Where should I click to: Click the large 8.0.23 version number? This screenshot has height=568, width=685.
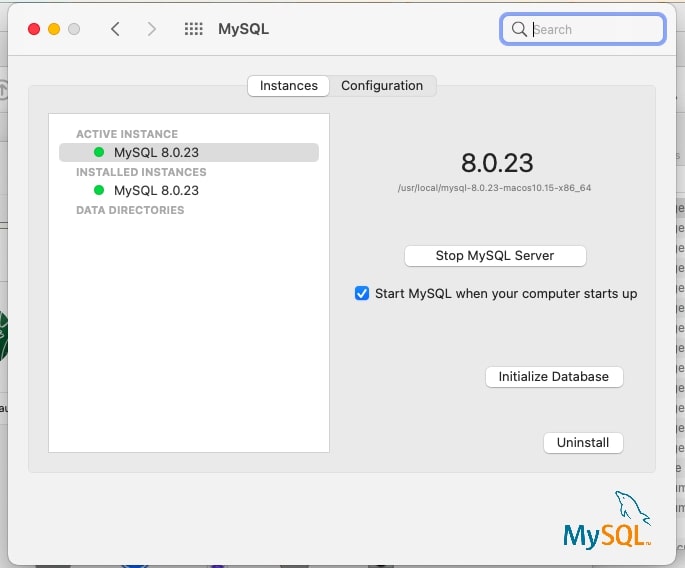click(x=497, y=163)
